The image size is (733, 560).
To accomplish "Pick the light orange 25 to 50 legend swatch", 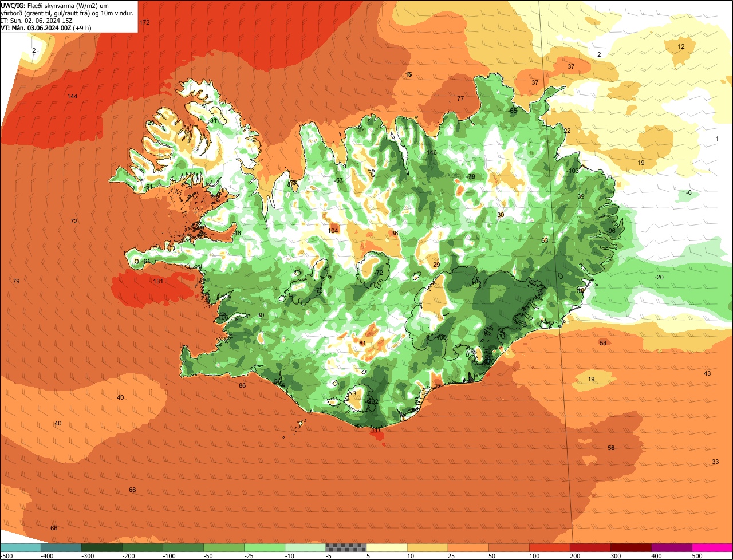I will click(468, 547).
